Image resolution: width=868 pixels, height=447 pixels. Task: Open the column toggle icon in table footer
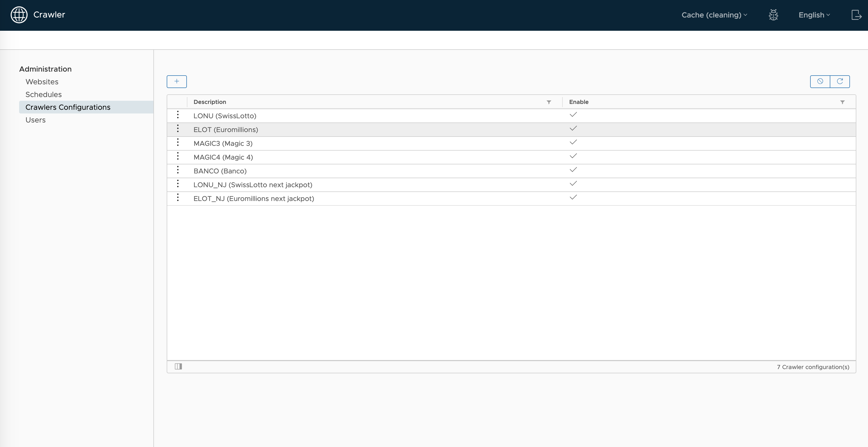[x=178, y=367]
